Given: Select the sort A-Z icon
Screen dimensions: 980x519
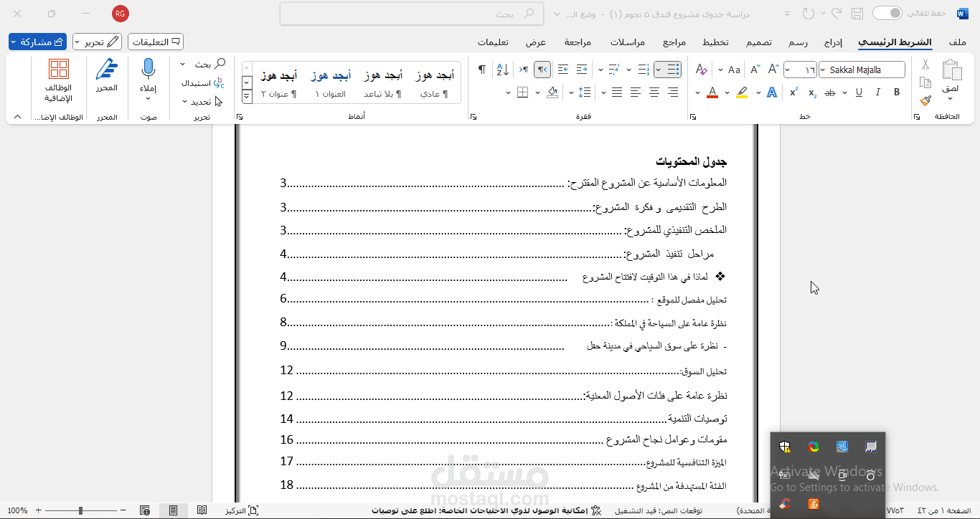Looking at the screenshot, I should coord(502,69).
